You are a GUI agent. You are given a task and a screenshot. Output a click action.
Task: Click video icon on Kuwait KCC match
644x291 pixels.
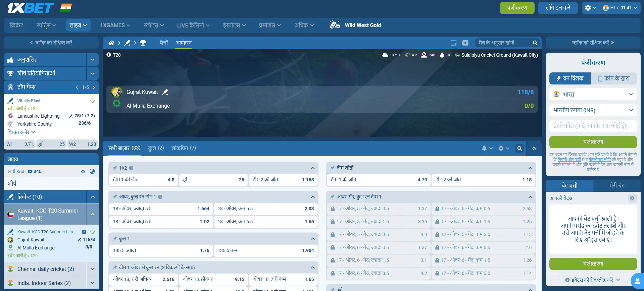coord(84,232)
